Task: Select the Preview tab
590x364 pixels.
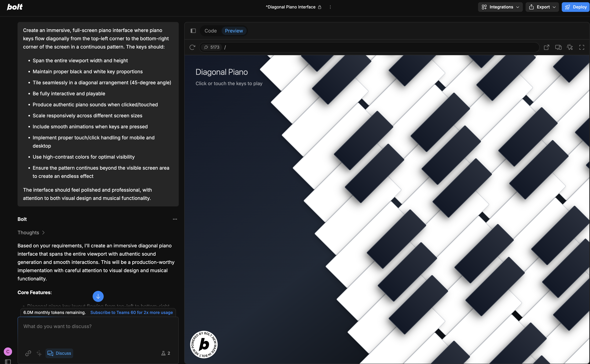Action: coord(234,31)
